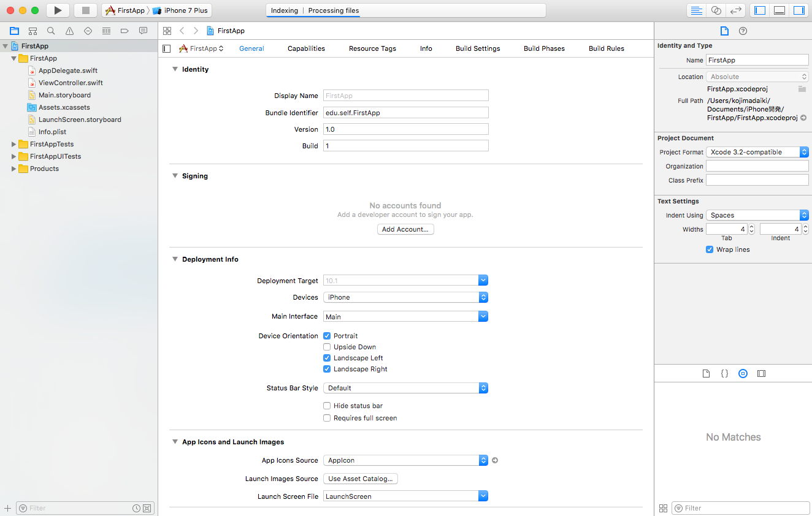
Task: Toggle the Wrap lines checkbox
Action: click(x=710, y=249)
